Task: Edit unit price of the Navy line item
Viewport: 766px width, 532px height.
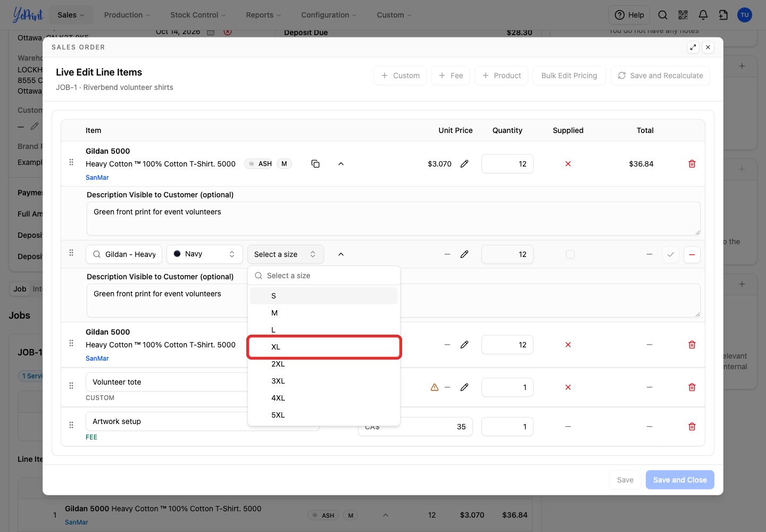Action: (464, 254)
